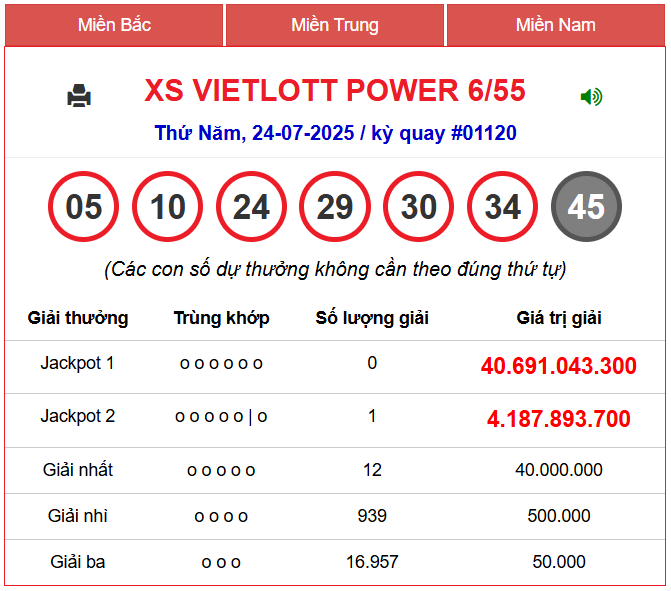Click the Jackpot 2 winner count 1

point(372,416)
